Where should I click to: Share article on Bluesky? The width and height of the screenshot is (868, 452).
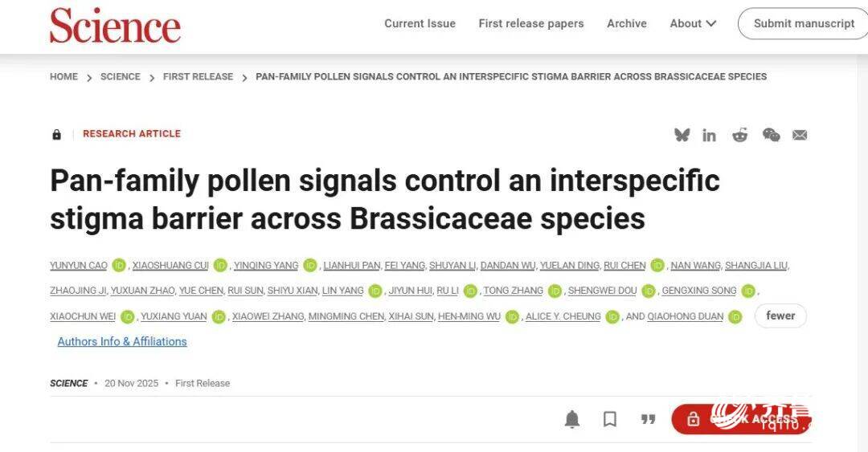(x=682, y=135)
